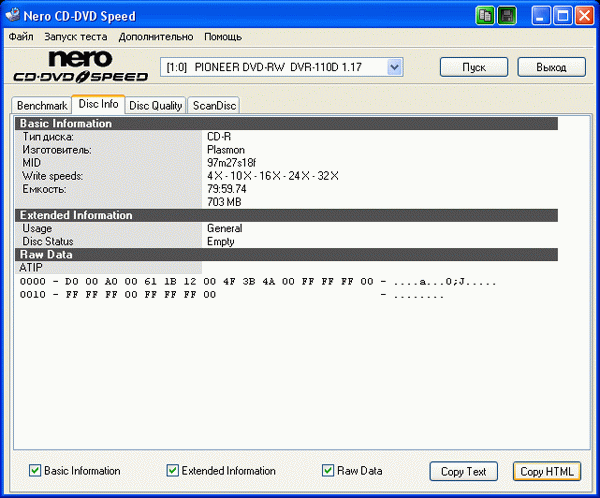Click the Copy Text button
This screenshot has height=498, width=600.
click(463, 471)
